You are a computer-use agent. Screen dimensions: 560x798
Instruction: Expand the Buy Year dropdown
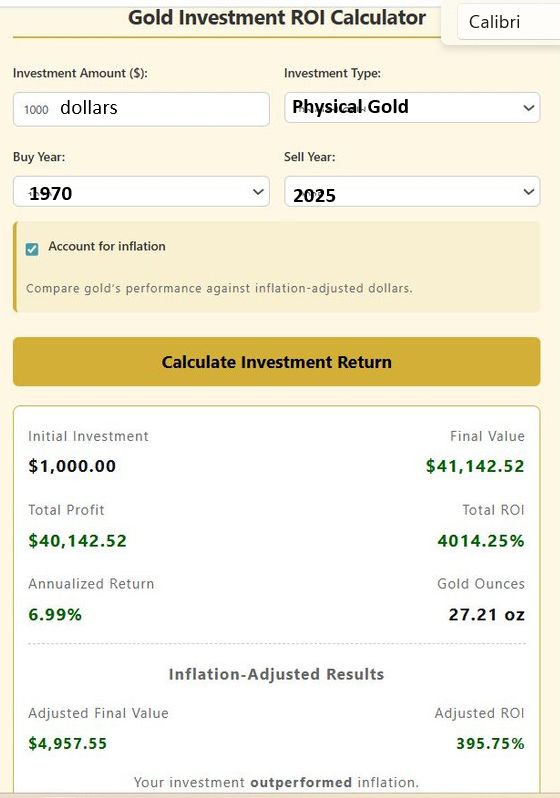coord(141,191)
